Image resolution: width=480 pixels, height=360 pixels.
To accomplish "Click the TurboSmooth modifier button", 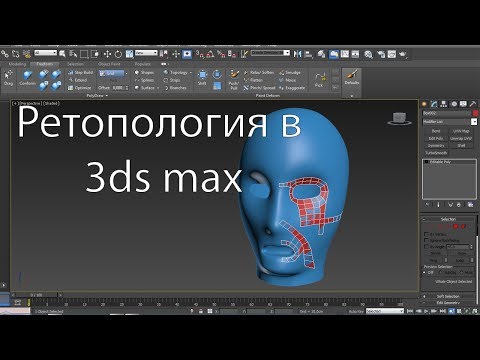I will (436, 153).
